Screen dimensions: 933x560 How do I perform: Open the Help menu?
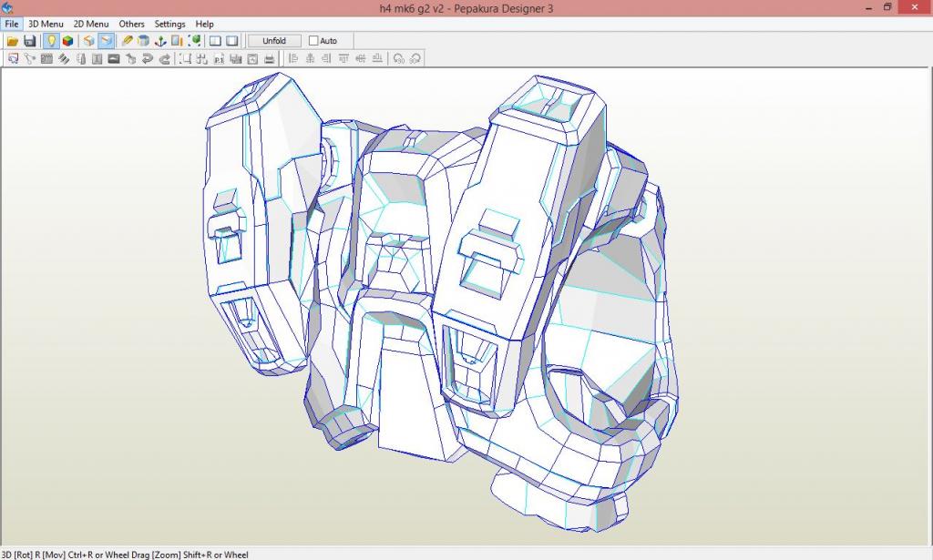click(x=205, y=24)
